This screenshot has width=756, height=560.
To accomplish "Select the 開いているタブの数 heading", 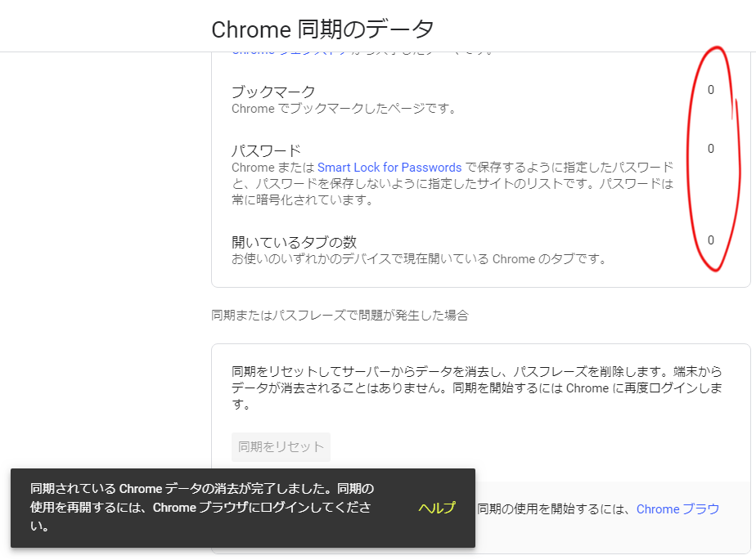I will click(x=294, y=242).
